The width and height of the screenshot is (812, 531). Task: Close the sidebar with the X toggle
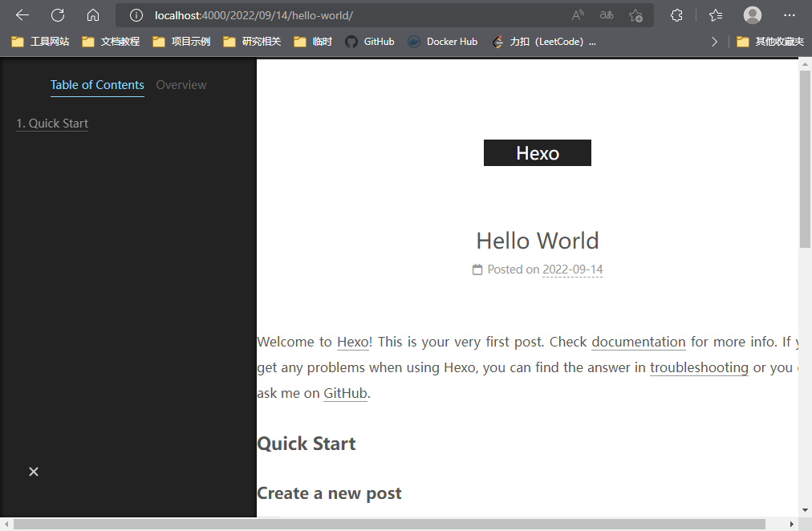tap(34, 472)
